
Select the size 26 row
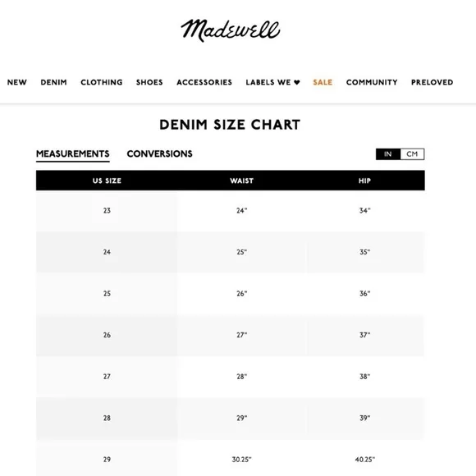point(230,335)
